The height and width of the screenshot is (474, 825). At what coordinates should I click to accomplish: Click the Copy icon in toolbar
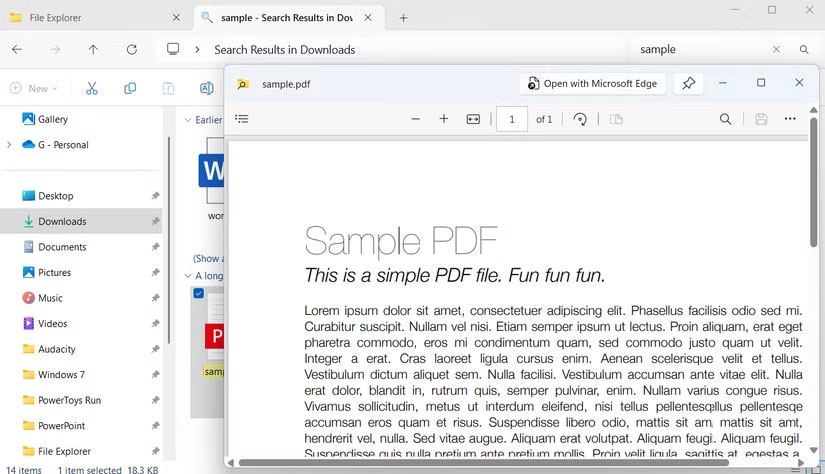[x=130, y=88]
